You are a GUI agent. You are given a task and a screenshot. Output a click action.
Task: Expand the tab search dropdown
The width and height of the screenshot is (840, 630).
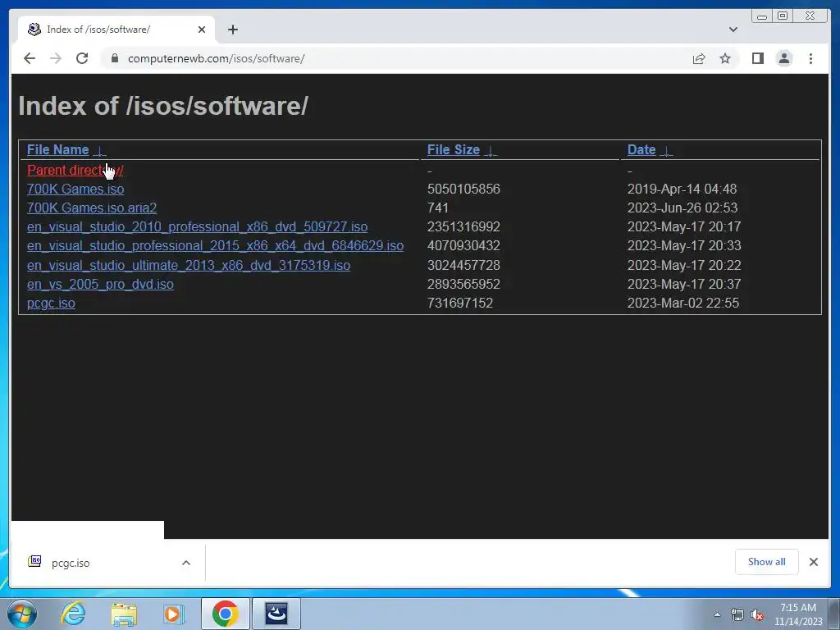[x=733, y=30]
